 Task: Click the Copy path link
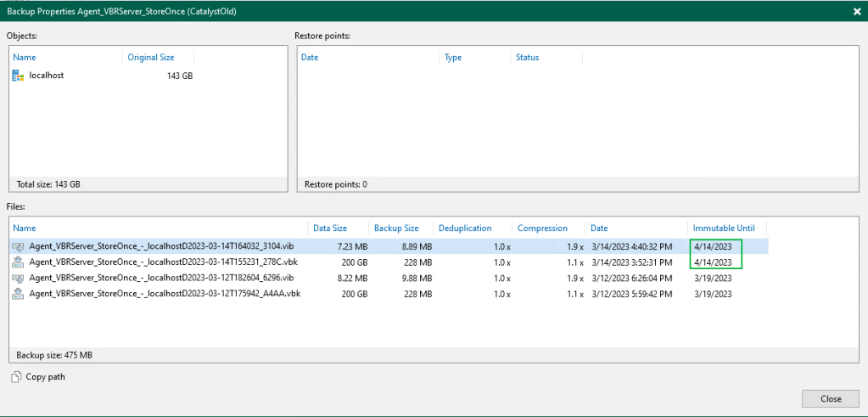pos(45,377)
